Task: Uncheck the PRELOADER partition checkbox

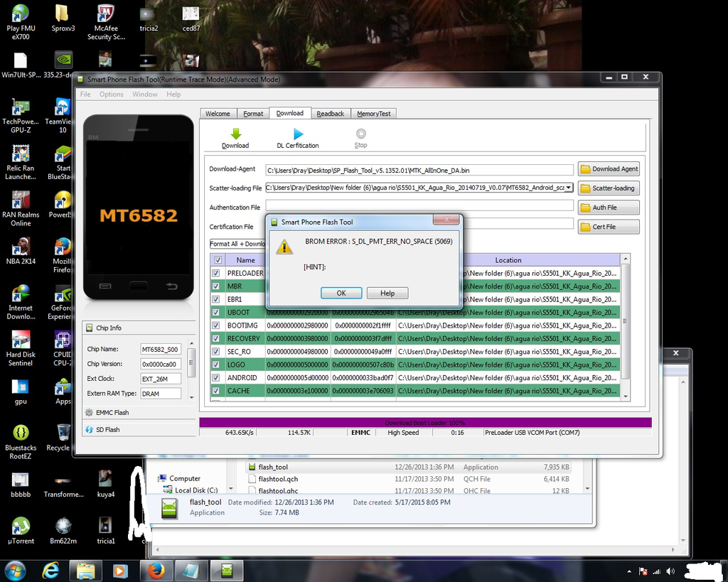Action: point(215,274)
